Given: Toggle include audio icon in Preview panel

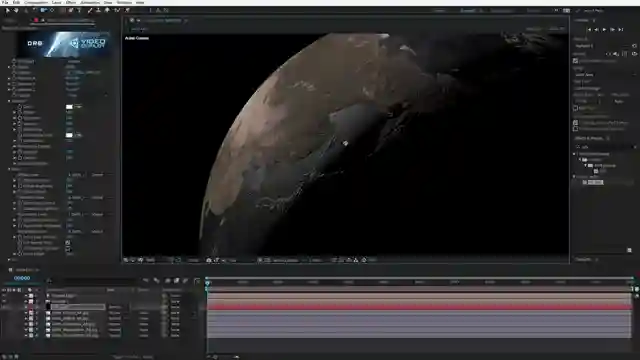Looking at the screenshot, I should tap(616, 54).
